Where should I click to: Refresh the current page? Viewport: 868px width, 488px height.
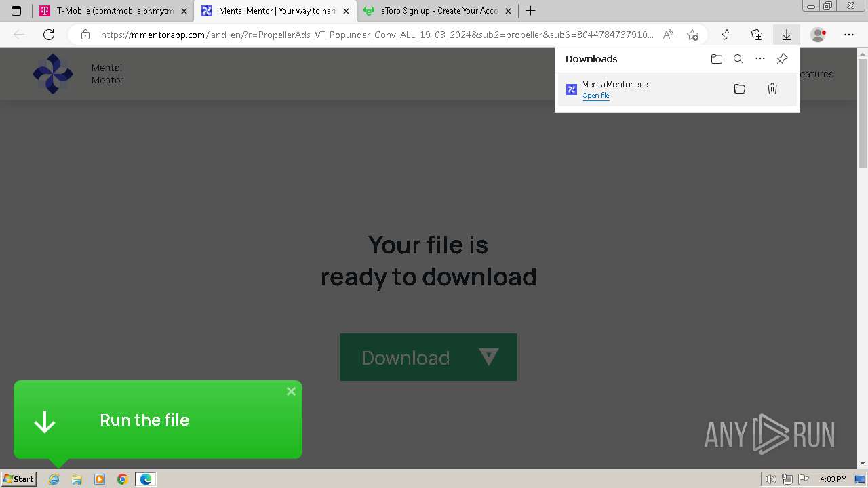click(49, 35)
